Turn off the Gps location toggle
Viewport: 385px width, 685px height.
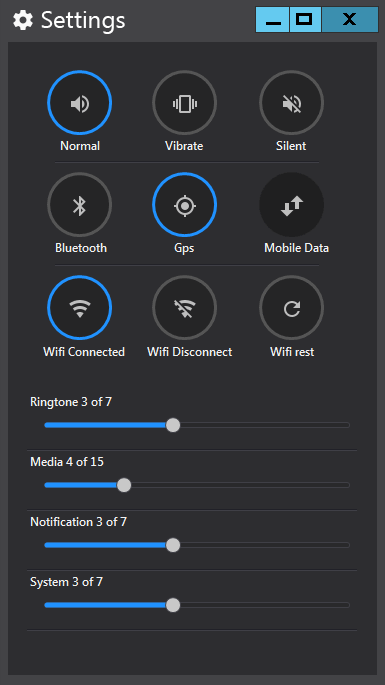coord(184,205)
